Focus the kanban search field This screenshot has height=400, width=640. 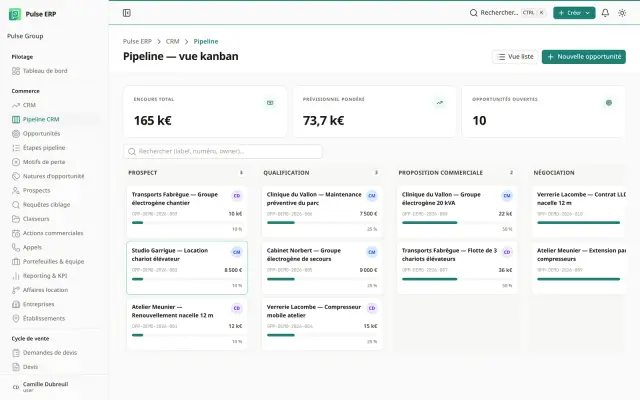click(x=223, y=151)
